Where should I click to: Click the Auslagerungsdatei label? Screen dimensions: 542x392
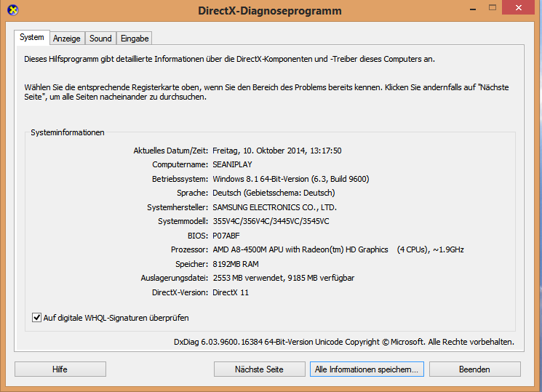[x=175, y=278]
